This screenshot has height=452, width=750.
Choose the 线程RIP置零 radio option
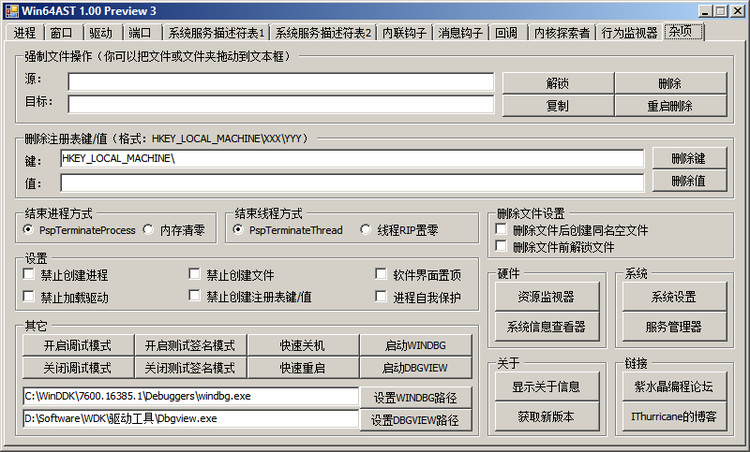click(365, 230)
